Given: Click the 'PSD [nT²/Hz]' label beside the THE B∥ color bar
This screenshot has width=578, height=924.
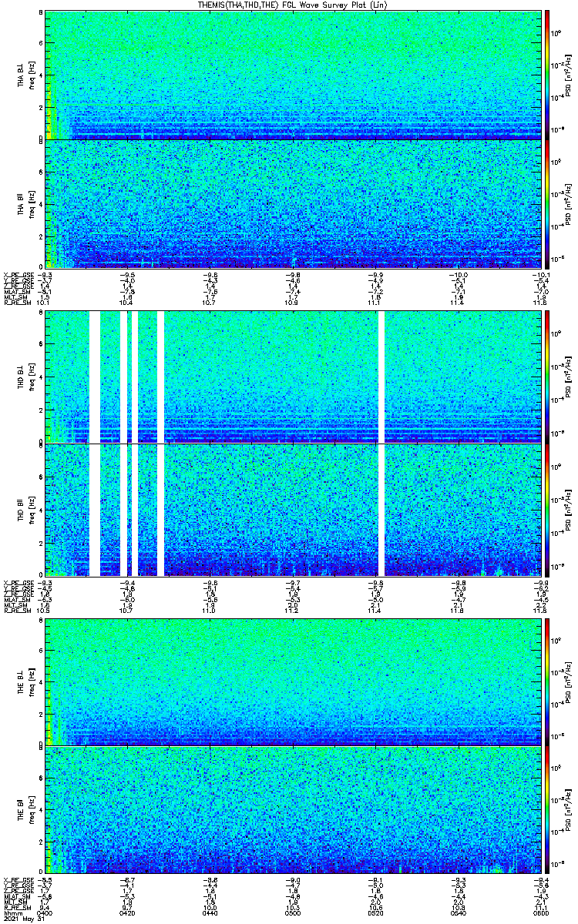Looking at the screenshot, I should click(x=568, y=809).
